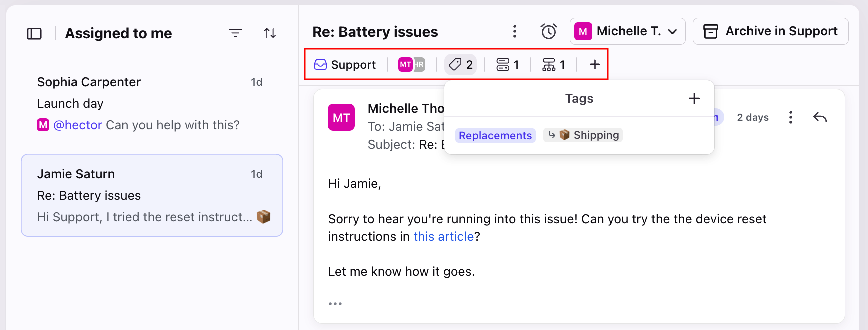Select the Replacements tag
Screen dimensions: 868x330
pos(495,136)
